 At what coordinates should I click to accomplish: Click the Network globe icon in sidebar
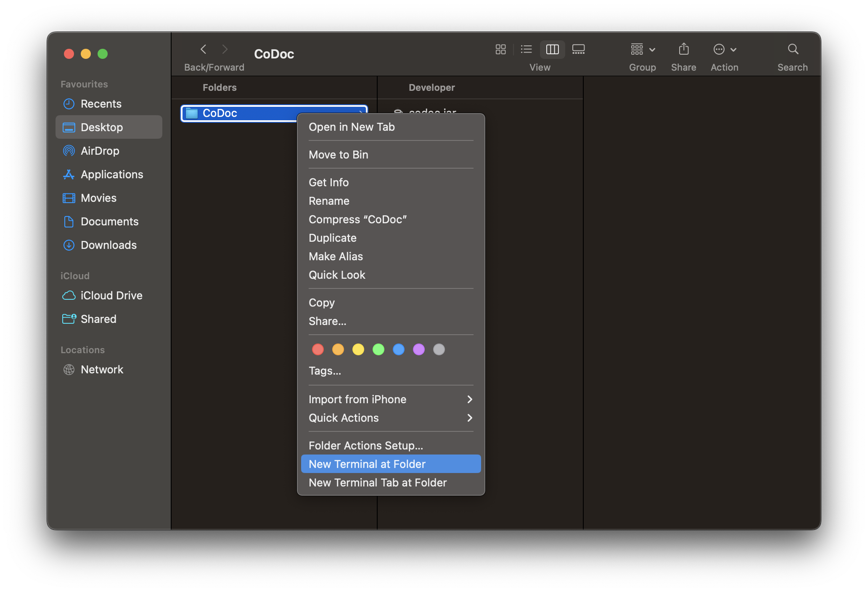69,370
